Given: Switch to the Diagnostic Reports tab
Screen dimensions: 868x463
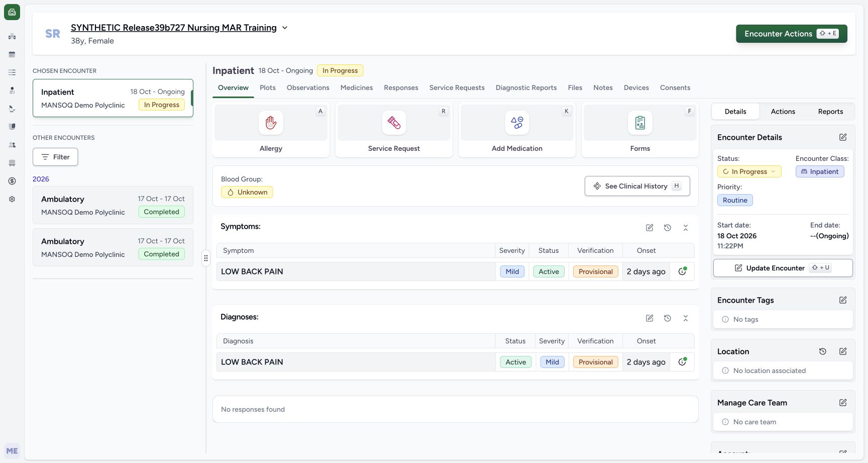Looking at the screenshot, I should point(526,87).
